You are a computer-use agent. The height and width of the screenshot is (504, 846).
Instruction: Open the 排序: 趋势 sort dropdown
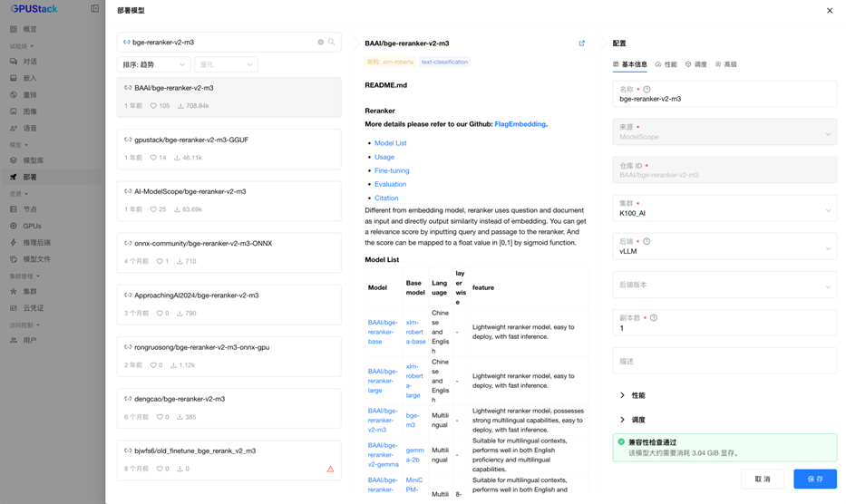154,64
